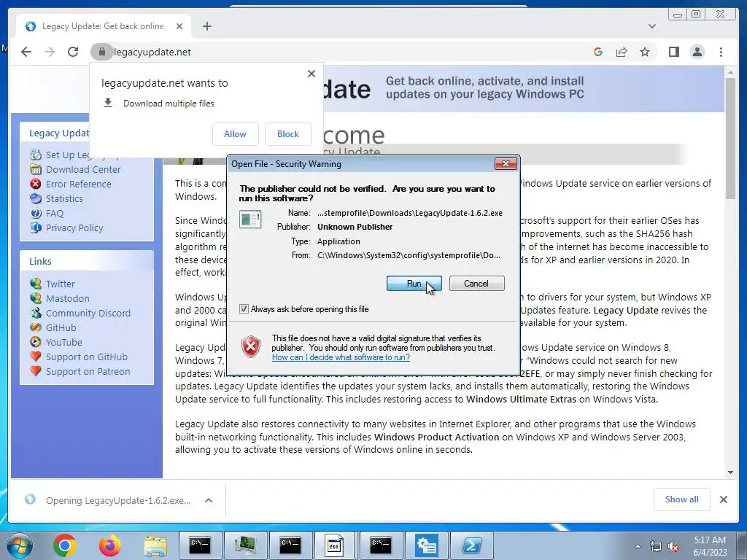Open Windows Explorer from the taskbar

click(x=155, y=545)
